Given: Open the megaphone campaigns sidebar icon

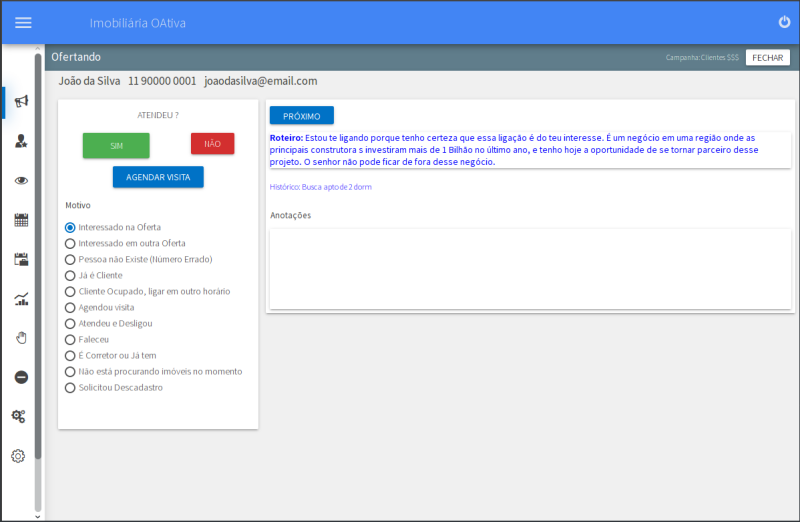Looking at the screenshot, I should pyautogui.click(x=21, y=101).
